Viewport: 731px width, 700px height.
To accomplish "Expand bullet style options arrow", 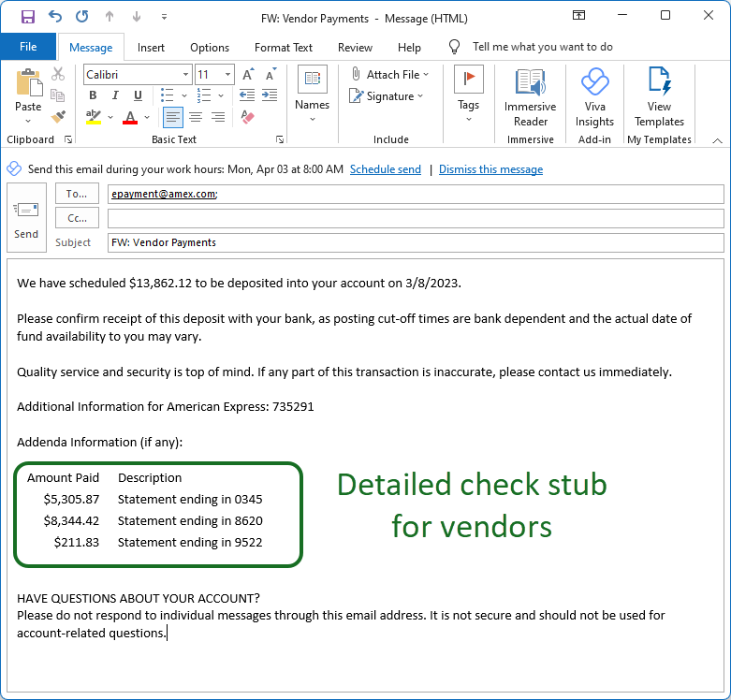I will tap(184, 95).
